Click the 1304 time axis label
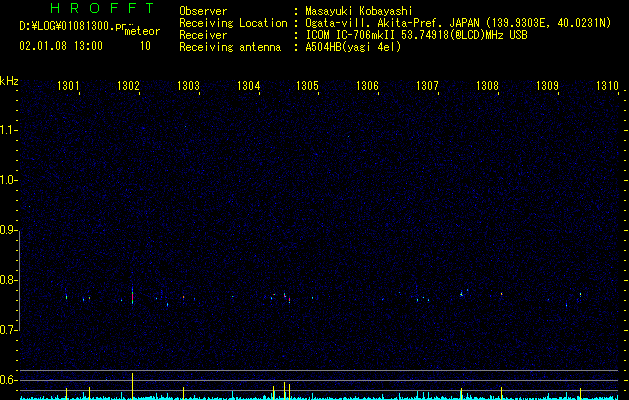This screenshot has width=629, height=400. [248, 85]
